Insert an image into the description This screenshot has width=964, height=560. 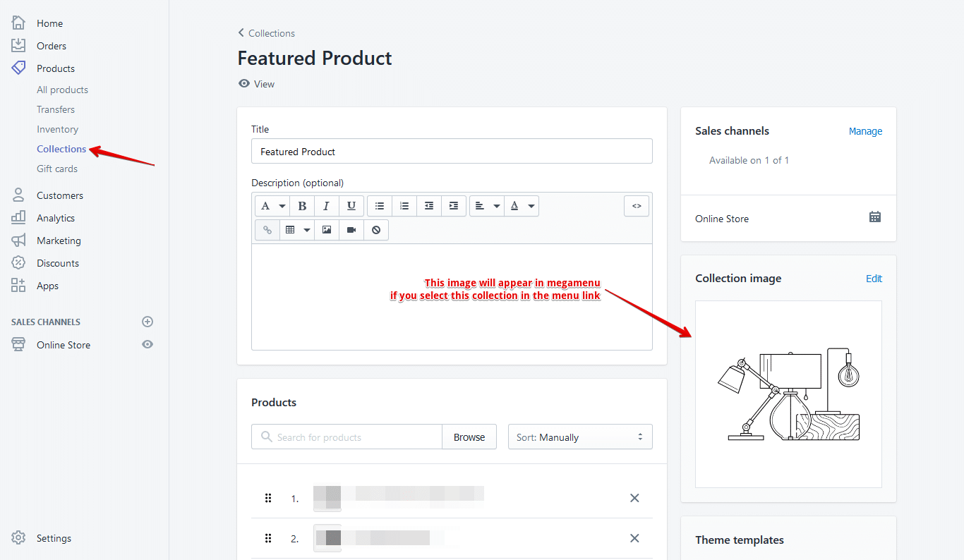coord(326,229)
